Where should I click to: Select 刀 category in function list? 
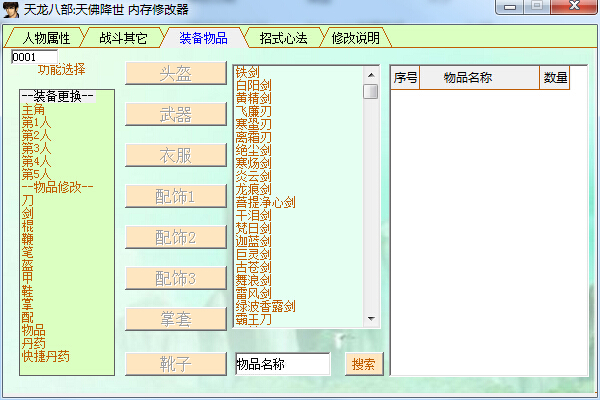coord(28,201)
